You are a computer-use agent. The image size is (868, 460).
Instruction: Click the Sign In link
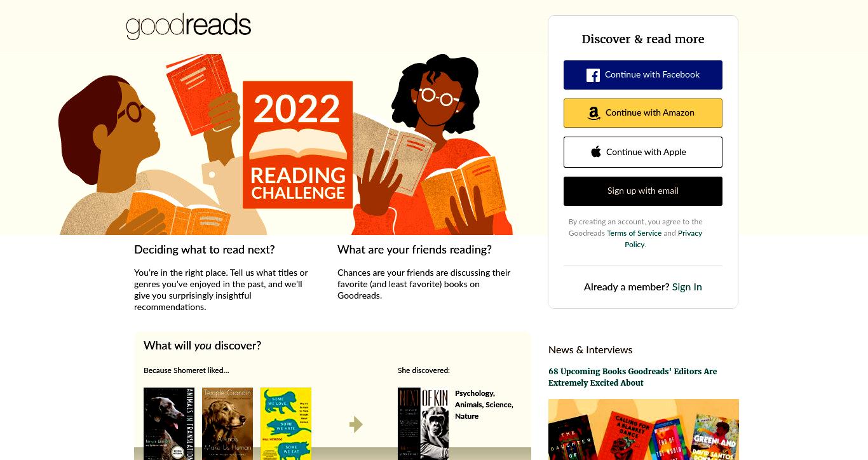687,287
